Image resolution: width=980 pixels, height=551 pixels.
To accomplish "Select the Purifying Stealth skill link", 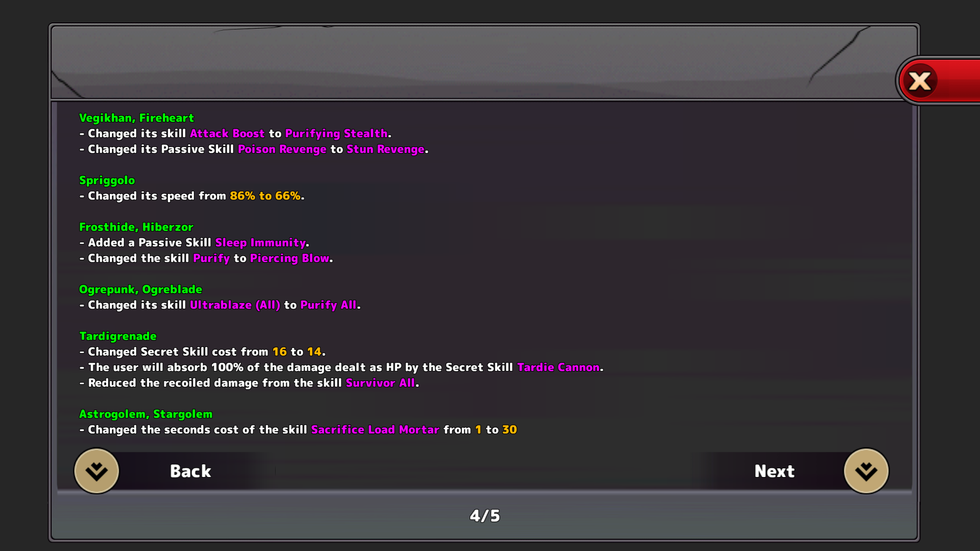I will (336, 134).
